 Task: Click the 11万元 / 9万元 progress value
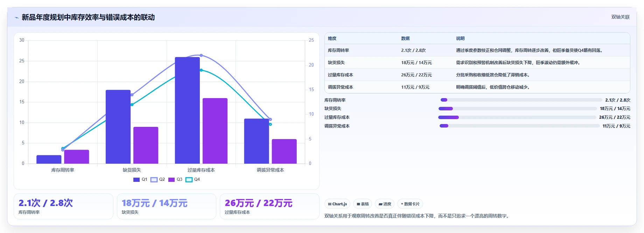click(x=616, y=126)
